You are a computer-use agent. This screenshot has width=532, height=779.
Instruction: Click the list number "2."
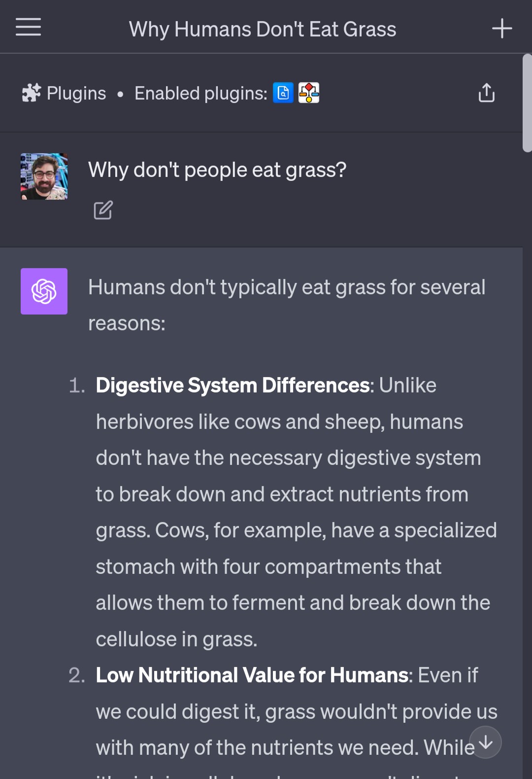click(x=77, y=675)
